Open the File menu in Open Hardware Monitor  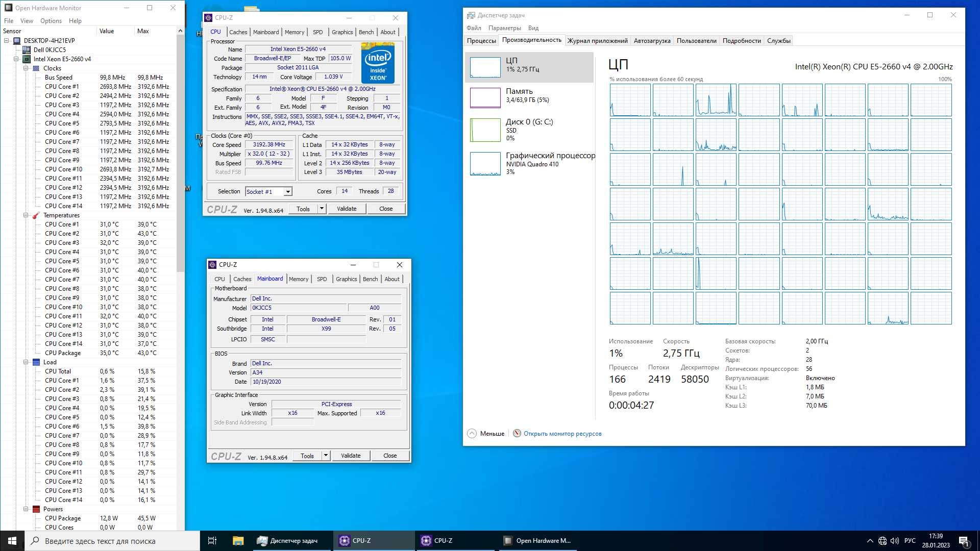9,21
